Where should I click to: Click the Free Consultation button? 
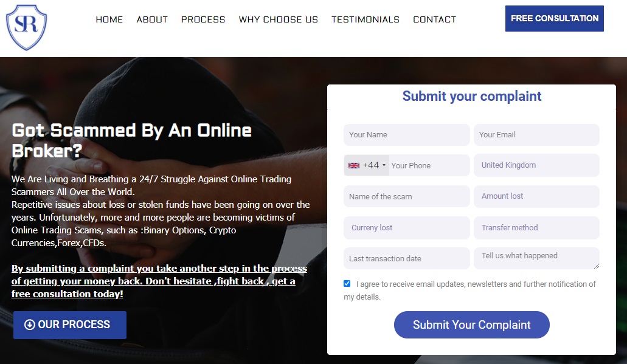click(x=554, y=18)
